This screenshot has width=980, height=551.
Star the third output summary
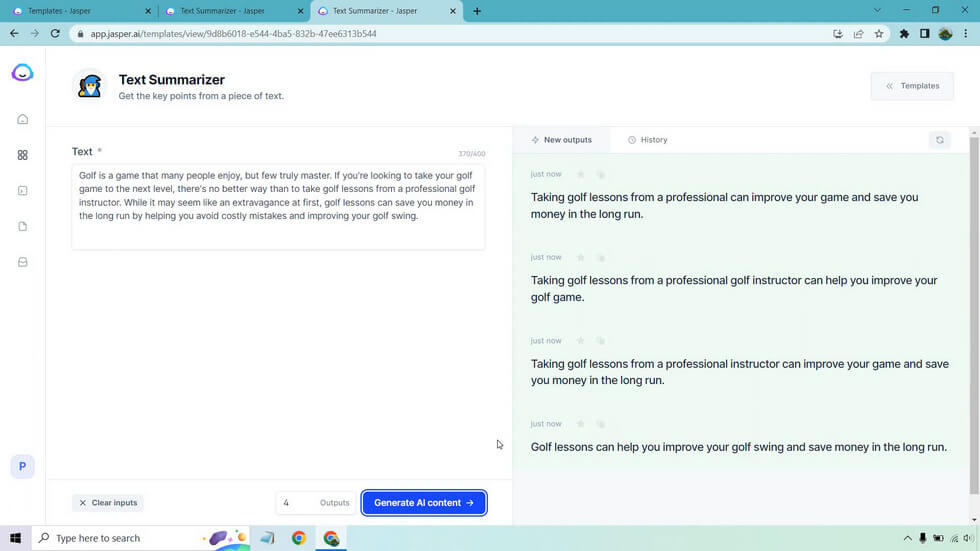[x=581, y=341]
